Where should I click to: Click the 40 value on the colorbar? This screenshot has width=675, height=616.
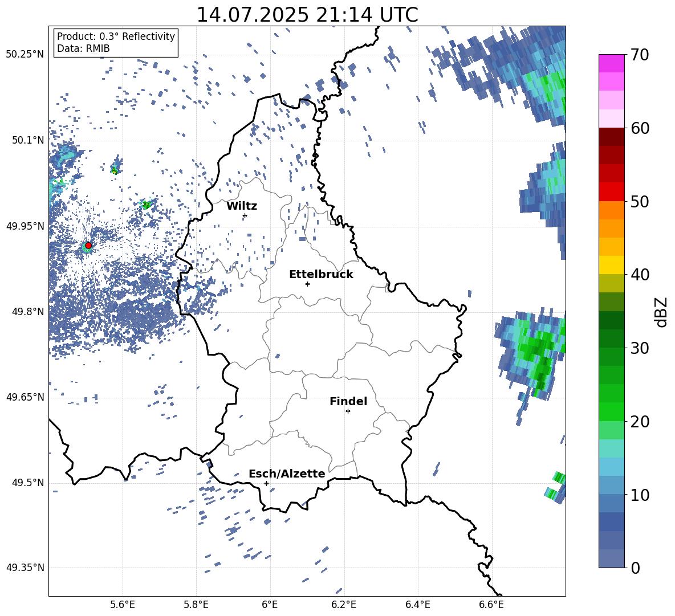click(x=640, y=275)
